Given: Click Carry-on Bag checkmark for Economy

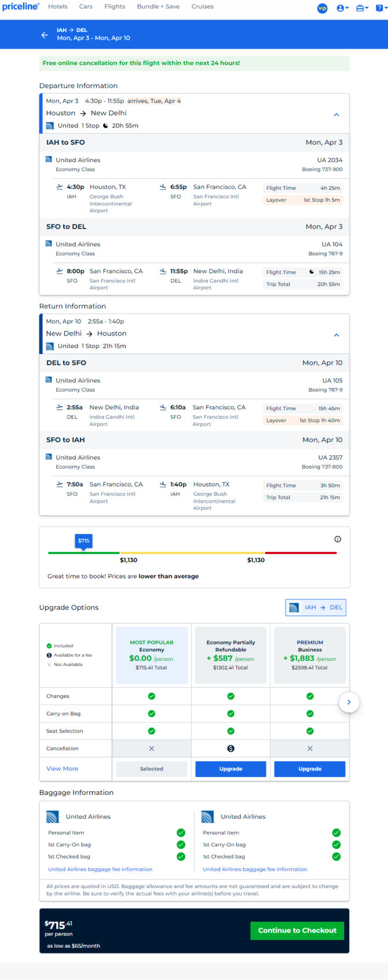Looking at the screenshot, I should 152,713.
